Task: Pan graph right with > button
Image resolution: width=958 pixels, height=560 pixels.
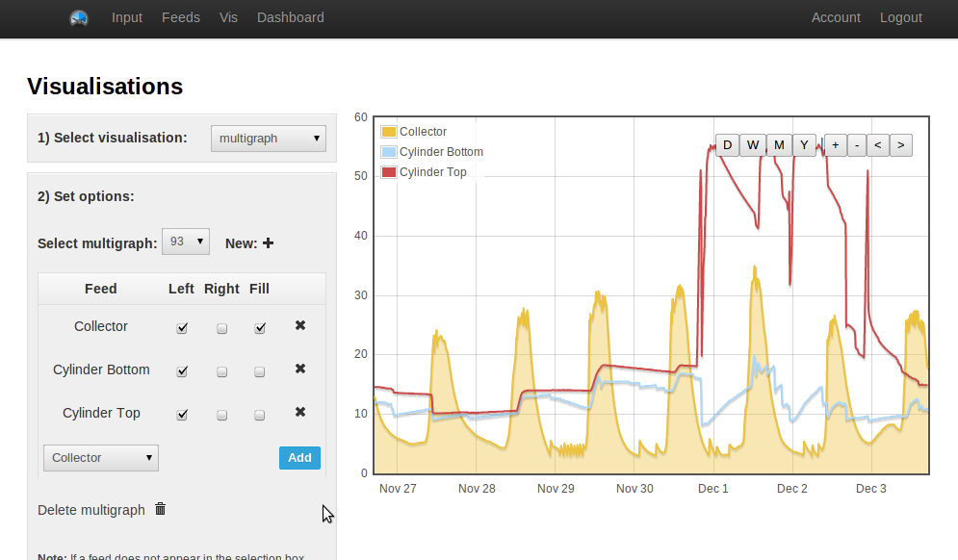Action: [x=900, y=145]
